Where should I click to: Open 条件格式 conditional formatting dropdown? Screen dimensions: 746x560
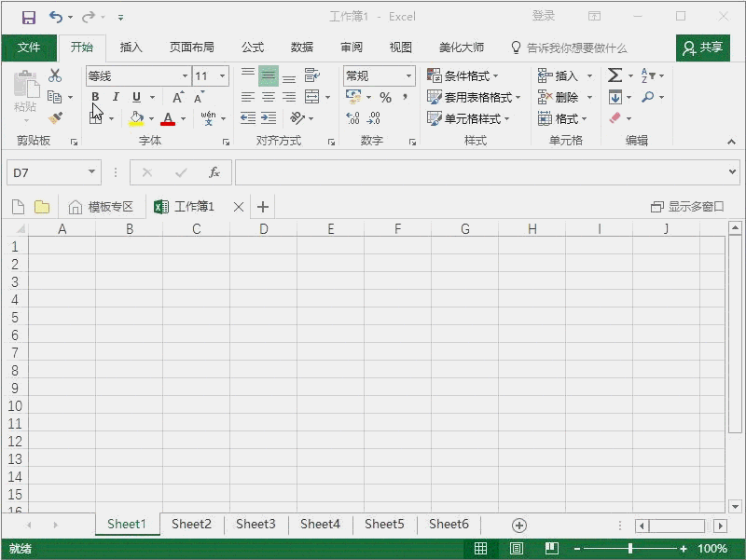[x=463, y=75]
